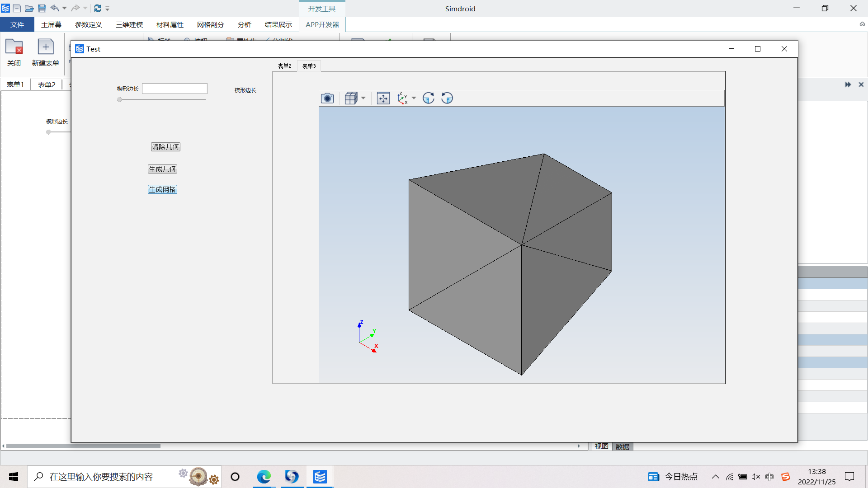
Task: Click the save icon in quick access toolbar
Action: (x=42, y=8)
